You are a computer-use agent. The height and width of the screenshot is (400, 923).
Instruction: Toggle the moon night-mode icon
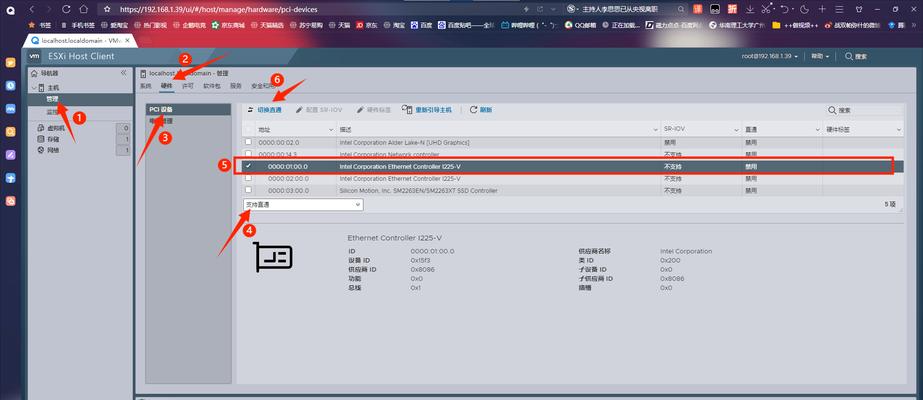tap(804, 9)
